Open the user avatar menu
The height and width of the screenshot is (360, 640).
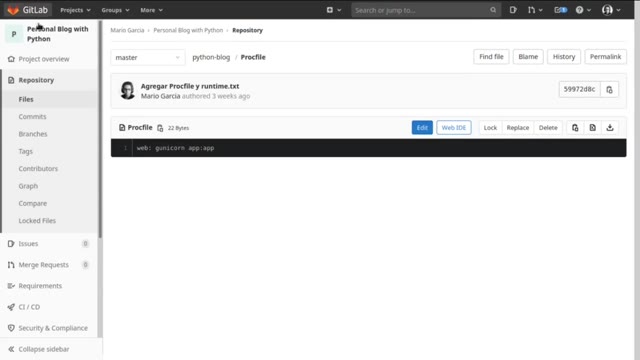click(x=611, y=10)
